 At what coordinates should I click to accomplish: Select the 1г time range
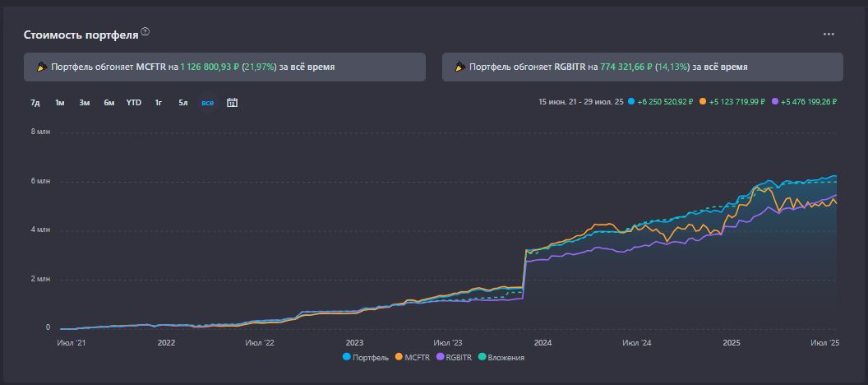[x=159, y=103]
